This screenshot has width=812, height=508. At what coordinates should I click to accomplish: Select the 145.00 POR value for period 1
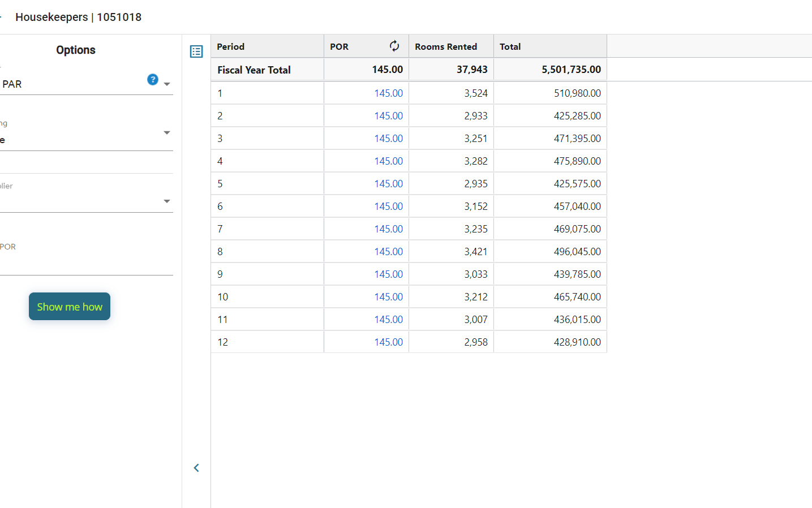pyautogui.click(x=388, y=93)
